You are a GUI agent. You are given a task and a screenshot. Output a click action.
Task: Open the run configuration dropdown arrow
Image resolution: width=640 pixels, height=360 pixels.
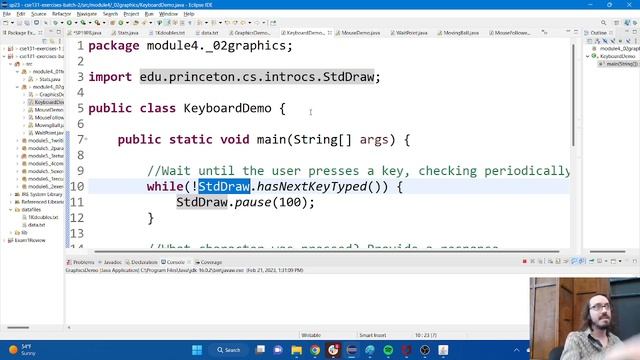pyautogui.click(x=75, y=23)
